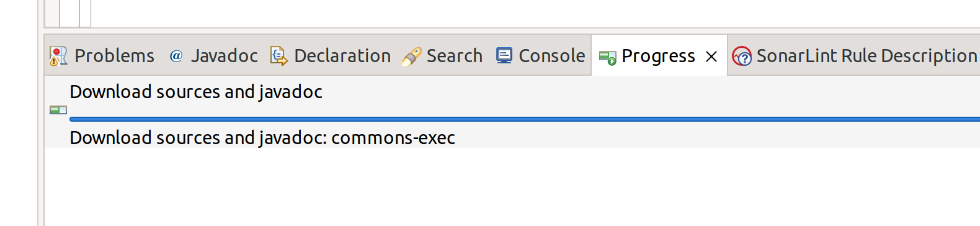Select the Progress tab label
Image resolution: width=980 pixels, height=226 pixels.
click(x=658, y=56)
